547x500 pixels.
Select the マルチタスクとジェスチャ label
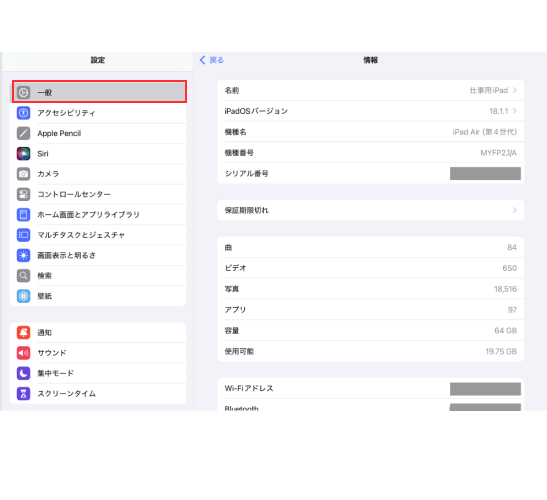[x=81, y=235]
